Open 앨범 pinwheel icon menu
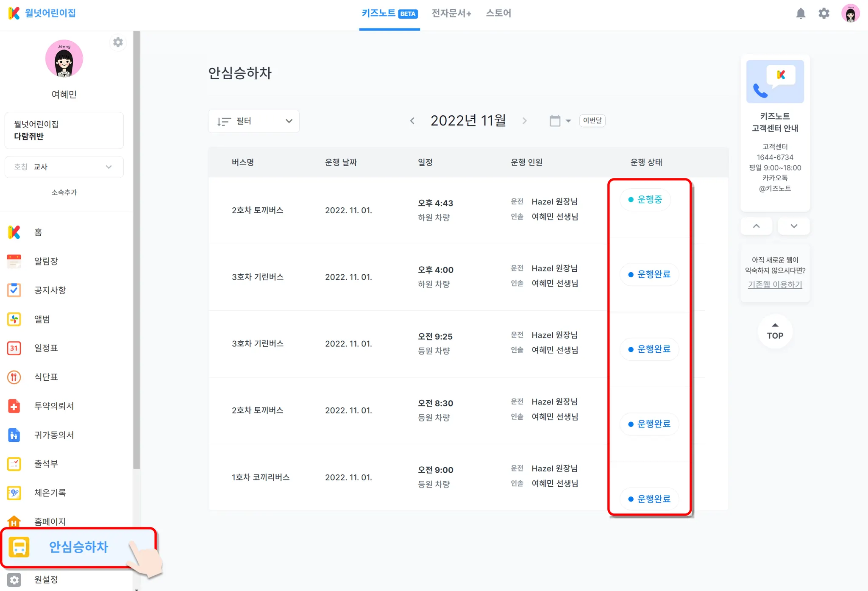This screenshot has width=868, height=591. pyautogui.click(x=14, y=319)
